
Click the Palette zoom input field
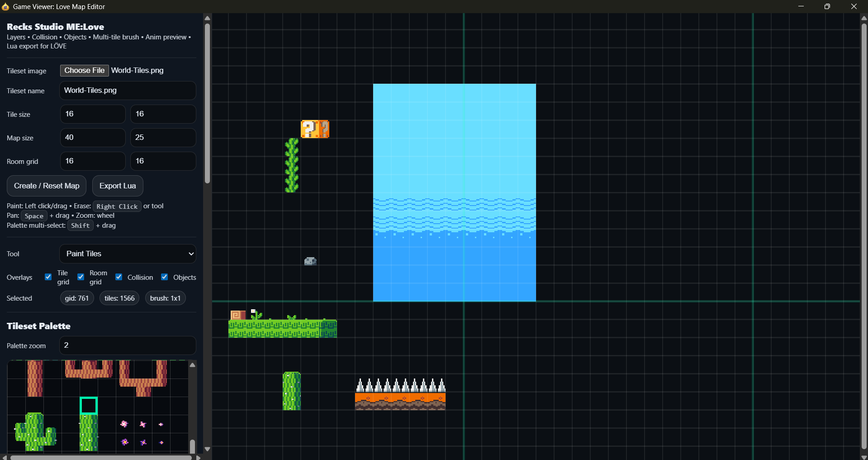128,345
